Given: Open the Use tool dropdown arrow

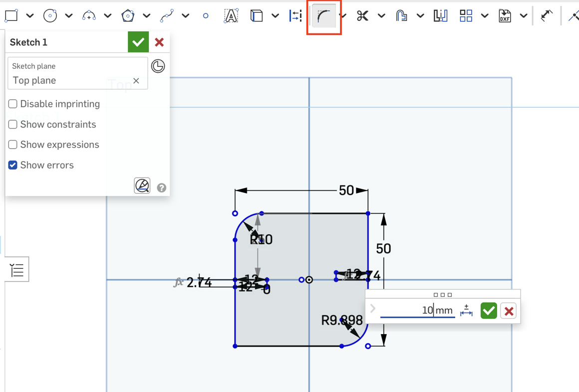Looking at the screenshot, I should tap(275, 16).
